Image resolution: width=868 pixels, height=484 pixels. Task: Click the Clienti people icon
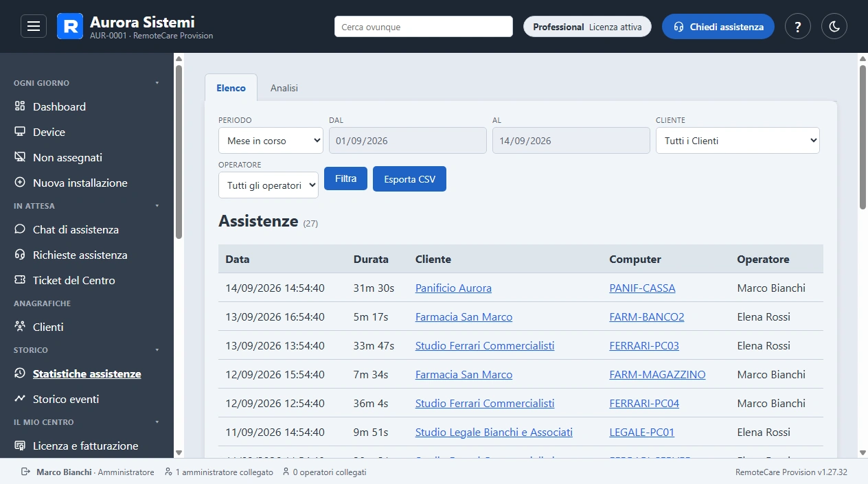(20, 327)
